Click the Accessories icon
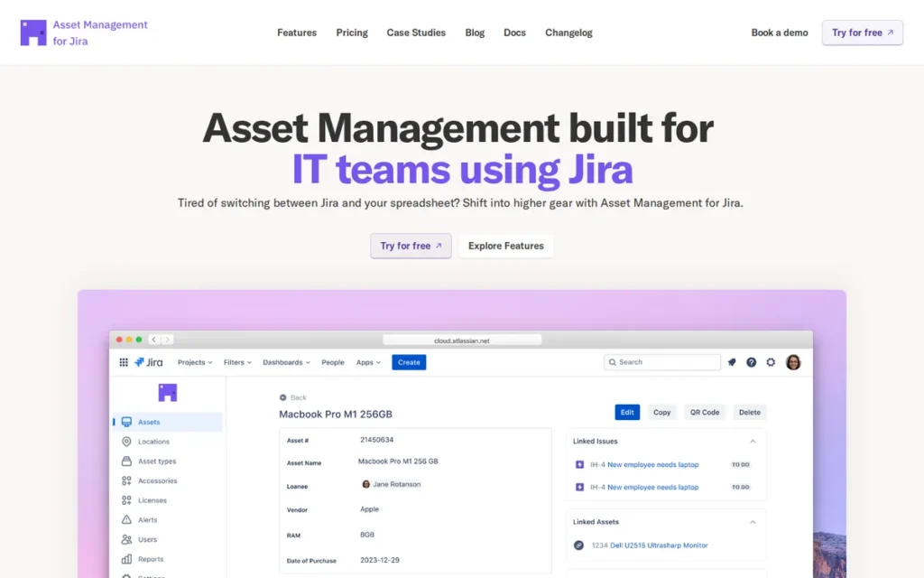This screenshot has width=924, height=578. click(x=126, y=480)
